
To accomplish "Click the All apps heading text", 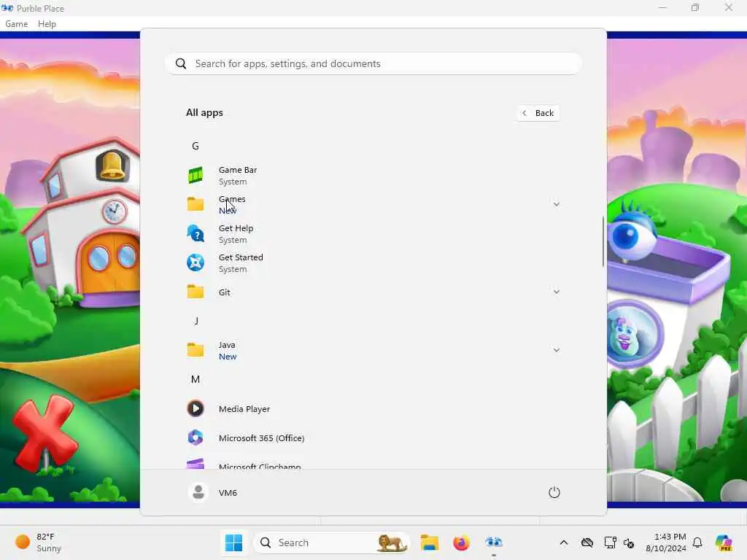I will tap(204, 113).
